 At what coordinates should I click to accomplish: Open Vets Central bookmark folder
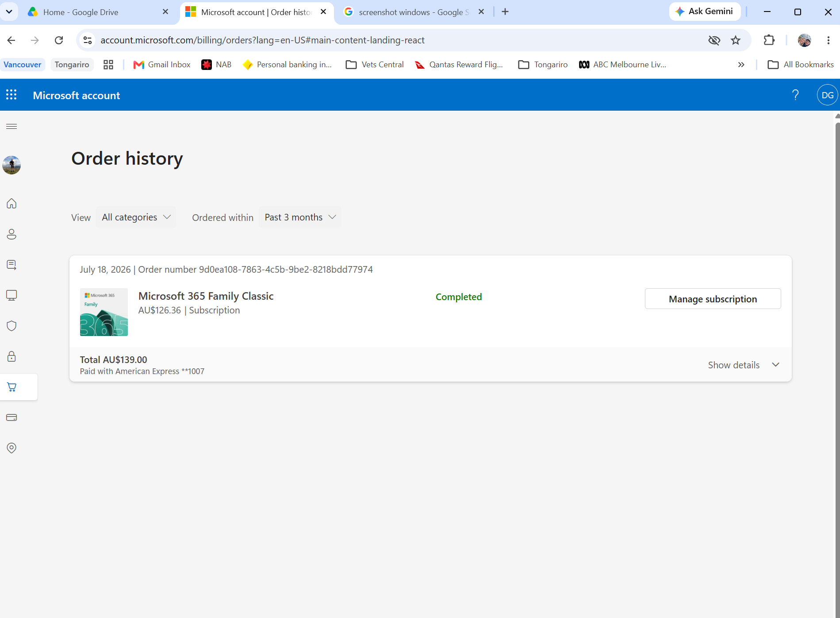click(x=375, y=65)
